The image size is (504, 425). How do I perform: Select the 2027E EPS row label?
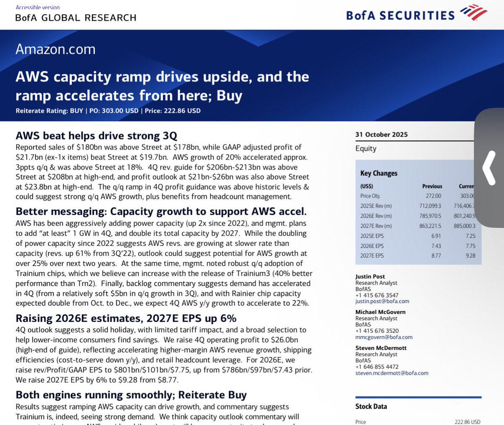372,256
